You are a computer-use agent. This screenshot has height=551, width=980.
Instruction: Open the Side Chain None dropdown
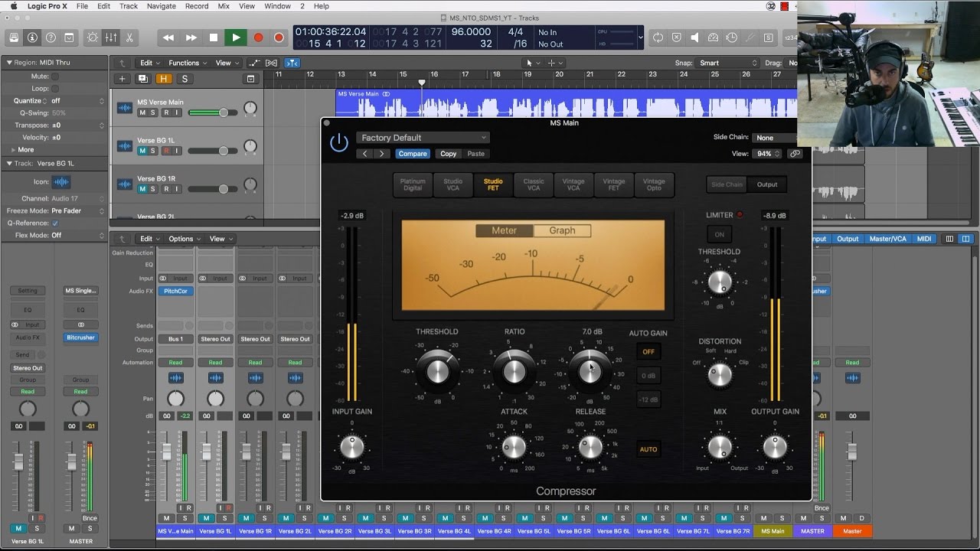click(774, 138)
